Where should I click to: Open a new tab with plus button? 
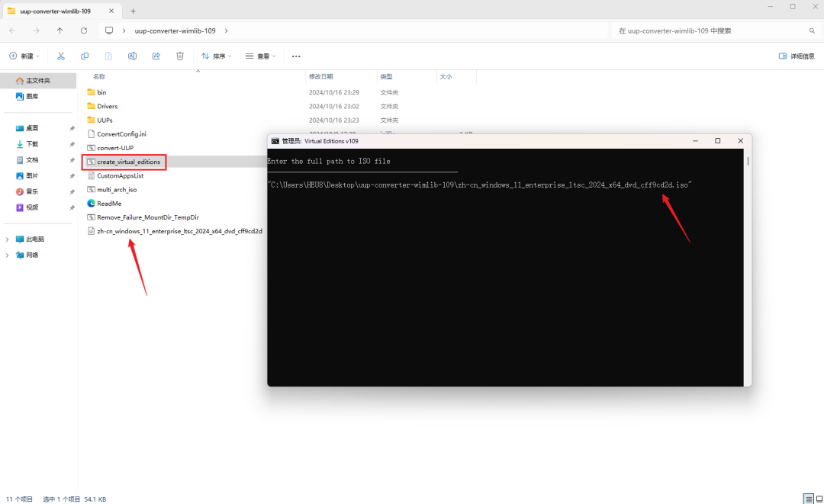pyautogui.click(x=133, y=11)
